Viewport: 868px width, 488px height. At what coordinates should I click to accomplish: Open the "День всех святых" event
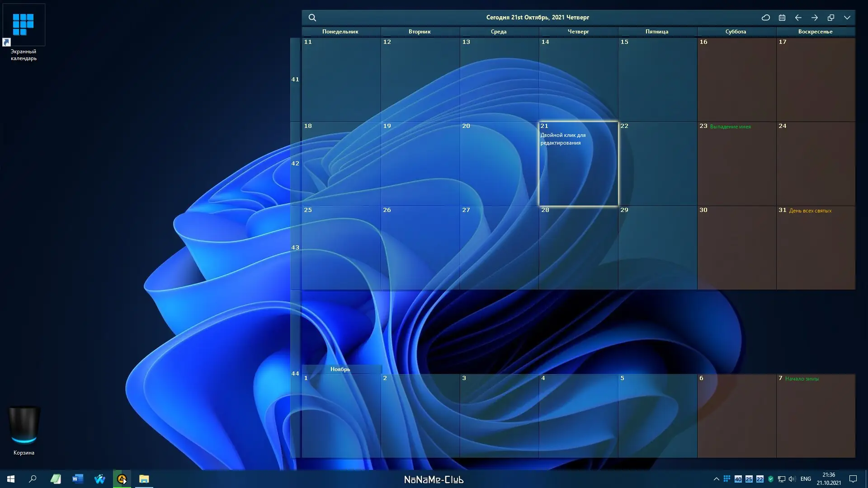810,211
